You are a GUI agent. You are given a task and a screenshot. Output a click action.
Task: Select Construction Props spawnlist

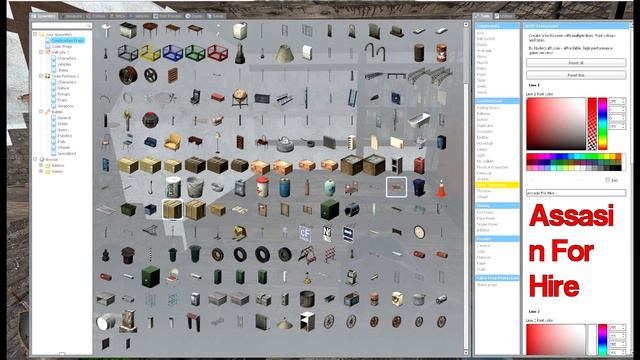coord(67,40)
